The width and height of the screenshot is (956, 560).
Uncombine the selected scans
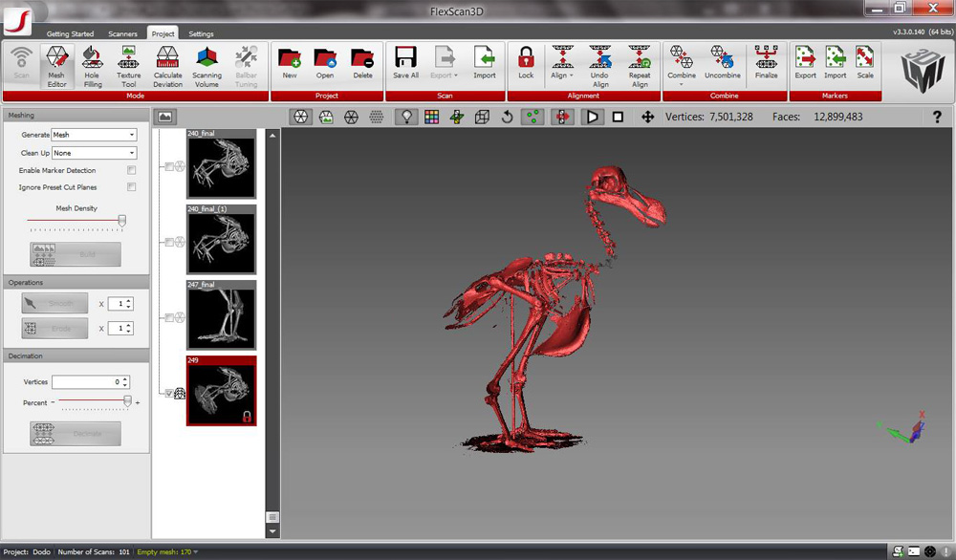tap(723, 63)
